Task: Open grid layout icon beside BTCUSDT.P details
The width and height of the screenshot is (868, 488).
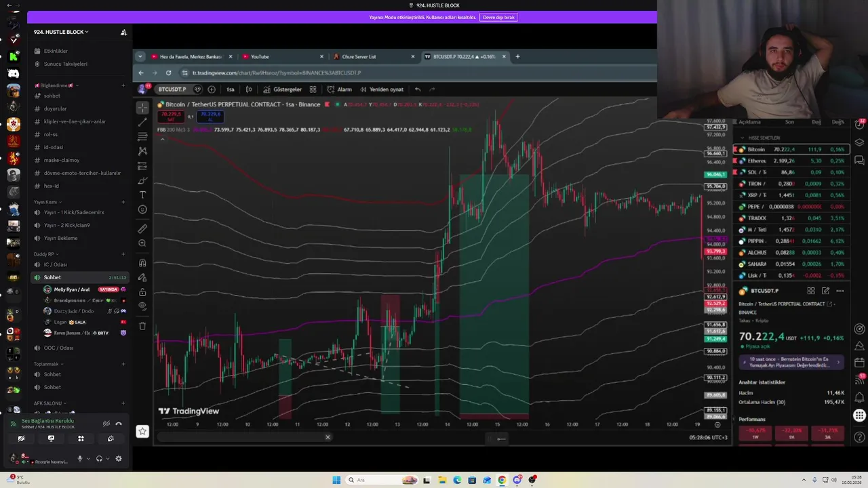Action: (810, 291)
